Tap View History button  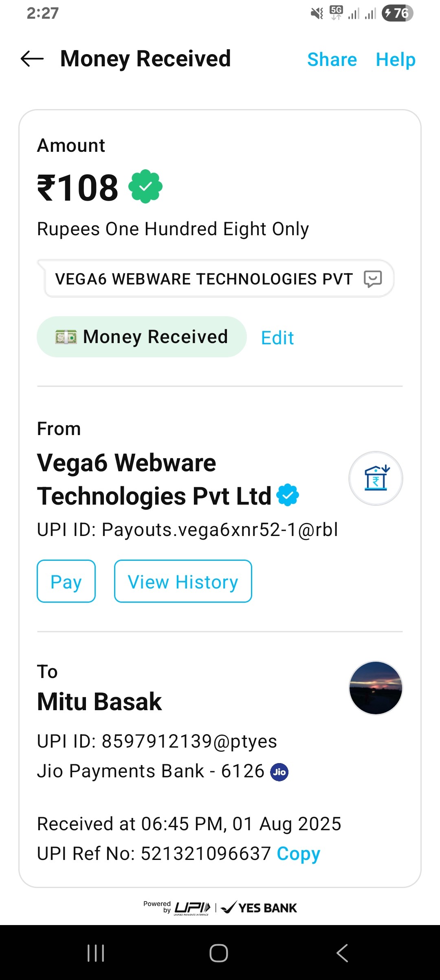[183, 581]
